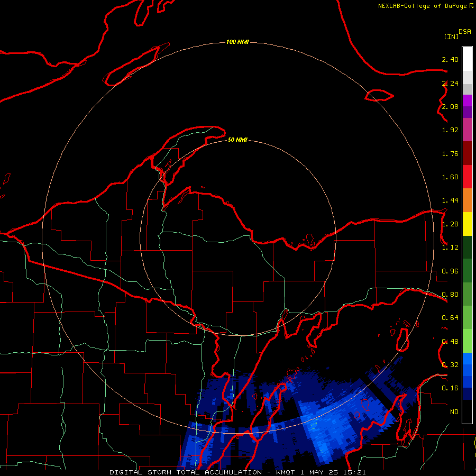Image resolution: width=476 pixels, height=476 pixels.
Task: Click the 0.64 legend value
Action: tap(450, 318)
